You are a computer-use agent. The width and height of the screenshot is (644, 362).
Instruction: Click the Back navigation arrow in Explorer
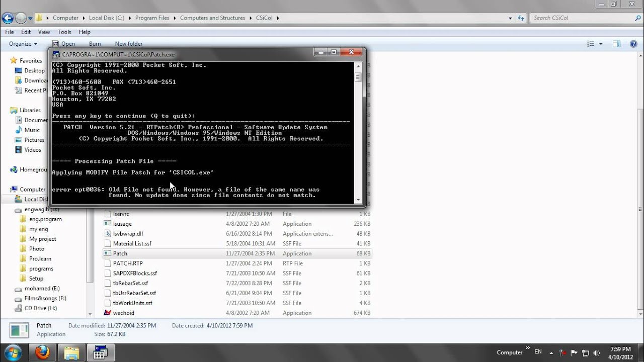[8, 18]
